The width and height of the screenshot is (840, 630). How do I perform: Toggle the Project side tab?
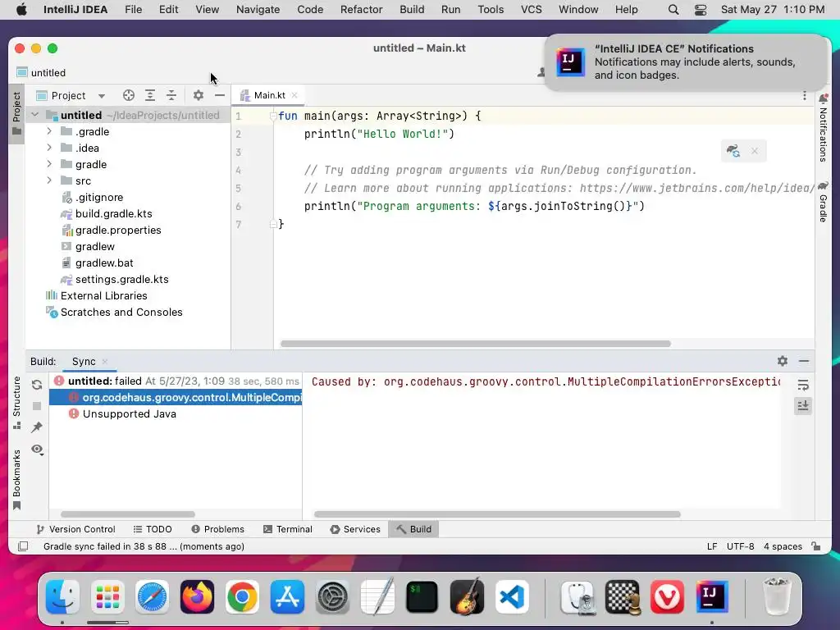click(x=16, y=113)
